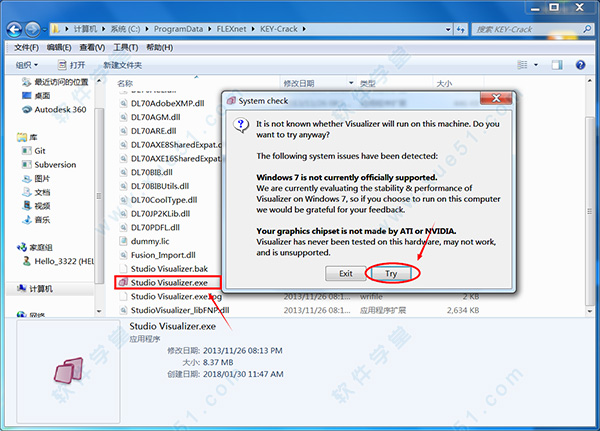This screenshot has width=600, height=431.
Task: Select the 库 node in navigation pane
Action: tap(27, 137)
